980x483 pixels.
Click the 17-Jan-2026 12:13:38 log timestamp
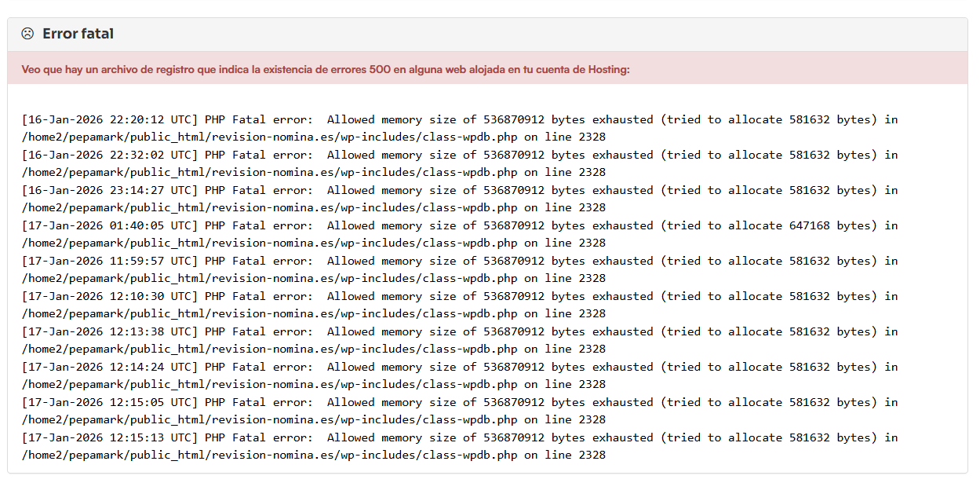[x=110, y=332]
